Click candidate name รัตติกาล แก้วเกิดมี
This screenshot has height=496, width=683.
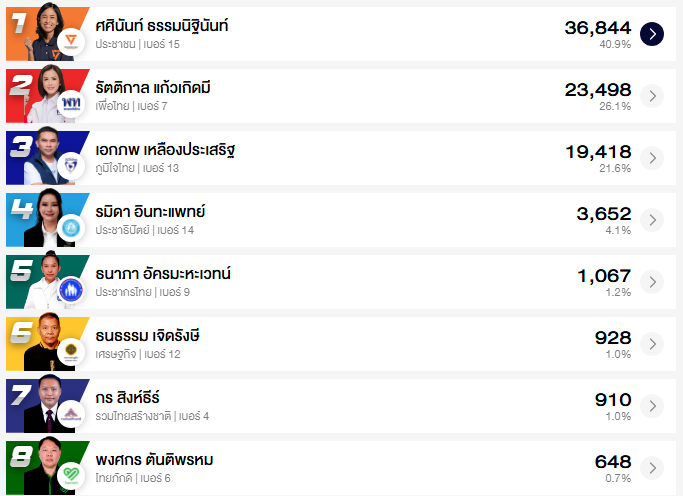[x=152, y=88]
